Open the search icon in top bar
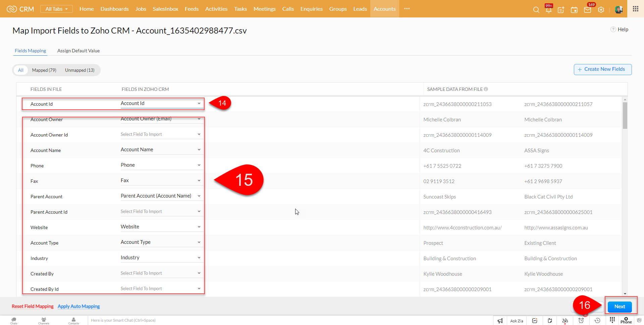Screen dimensions: 644x325 pos(536,10)
